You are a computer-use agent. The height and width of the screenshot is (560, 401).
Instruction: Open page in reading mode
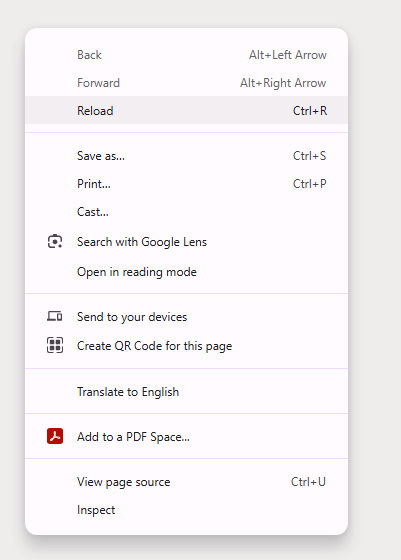coord(186,272)
